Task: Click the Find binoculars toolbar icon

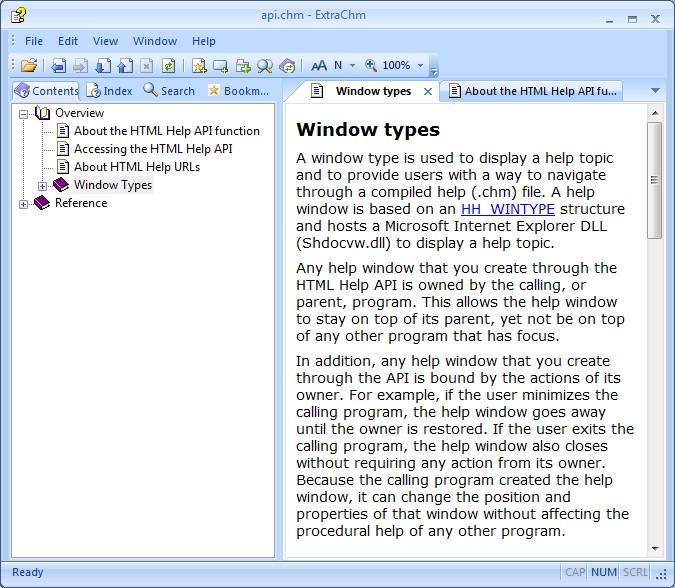Action: pyautogui.click(x=265, y=66)
